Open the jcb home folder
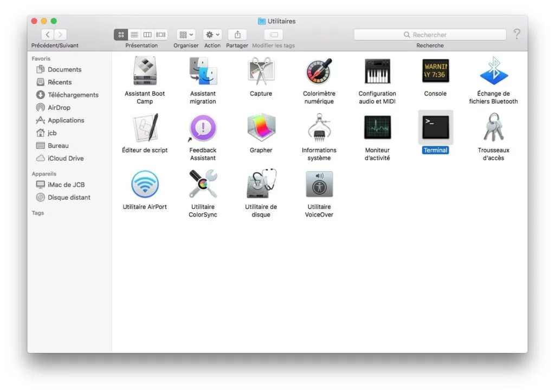Image resolution: width=555 pixels, height=392 pixels. coord(47,133)
